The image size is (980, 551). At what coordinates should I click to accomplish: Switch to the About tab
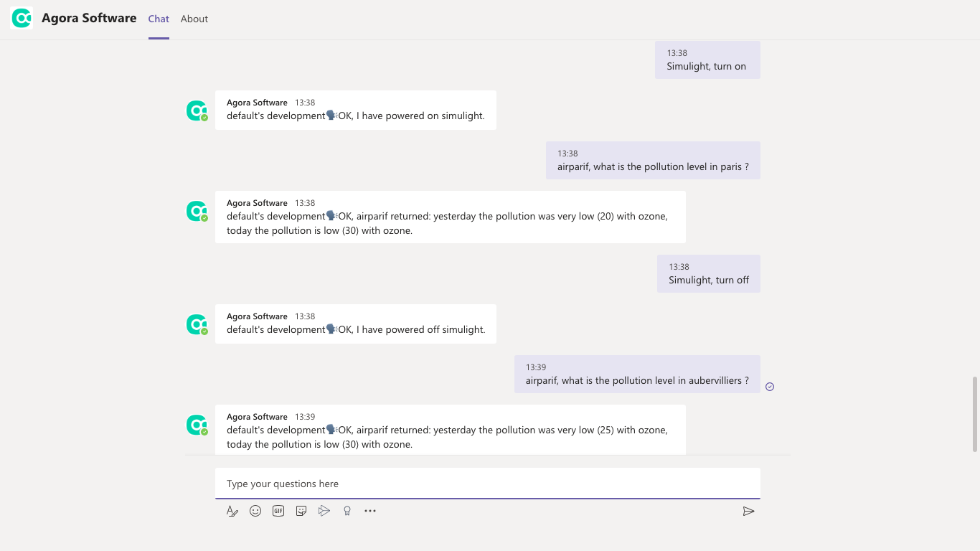click(194, 19)
